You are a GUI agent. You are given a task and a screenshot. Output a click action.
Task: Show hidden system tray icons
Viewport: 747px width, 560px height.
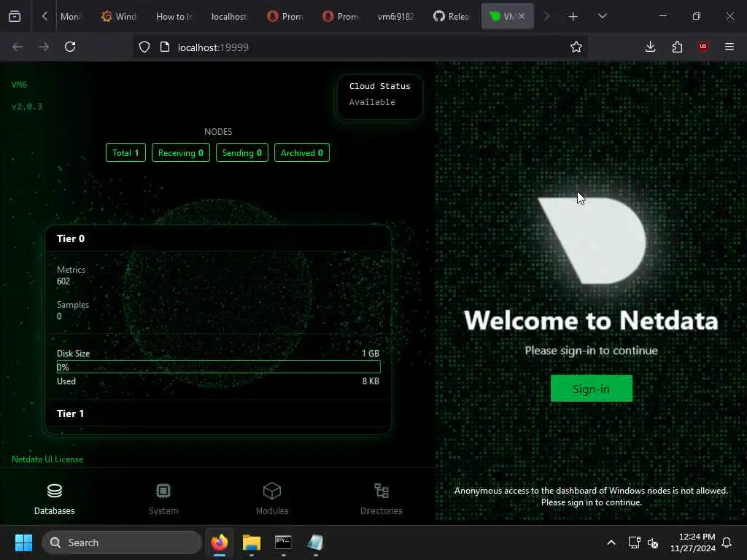[x=611, y=542]
